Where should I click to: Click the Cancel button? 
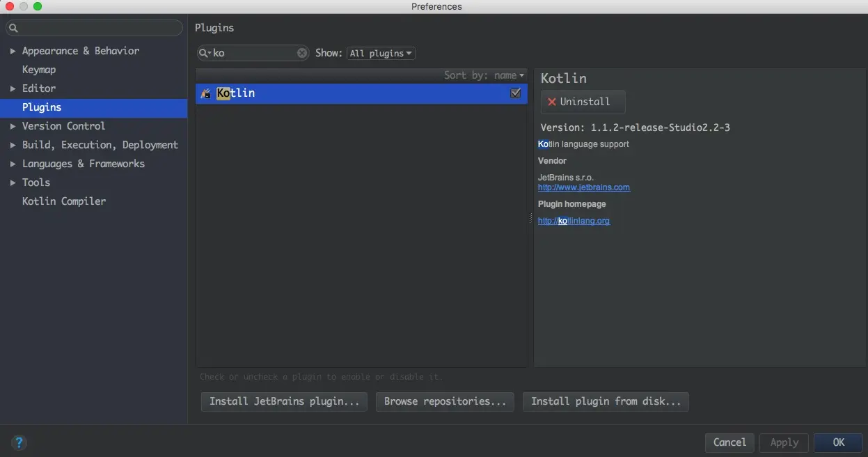(729, 442)
